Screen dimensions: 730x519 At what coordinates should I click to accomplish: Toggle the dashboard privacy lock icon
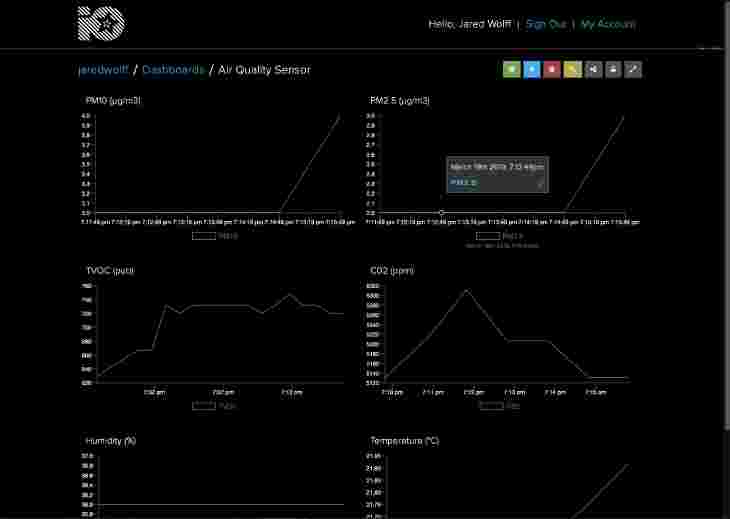point(613,70)
